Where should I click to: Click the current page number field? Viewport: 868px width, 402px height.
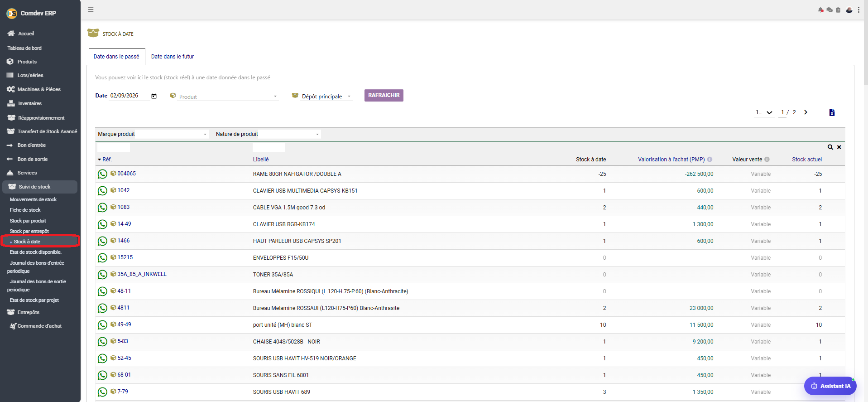[x=782, y=112]
